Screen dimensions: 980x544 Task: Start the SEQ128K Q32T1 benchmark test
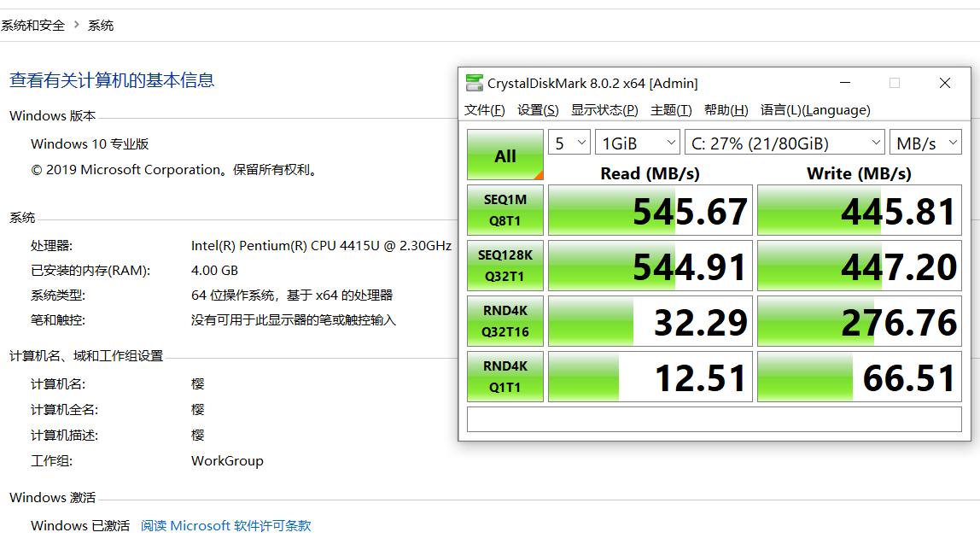505,265
